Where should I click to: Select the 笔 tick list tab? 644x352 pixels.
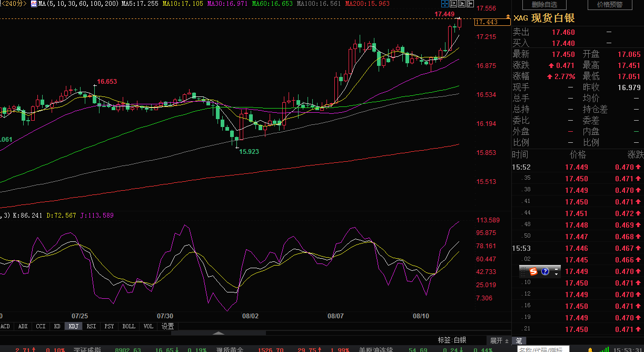(x=519, y=340)
